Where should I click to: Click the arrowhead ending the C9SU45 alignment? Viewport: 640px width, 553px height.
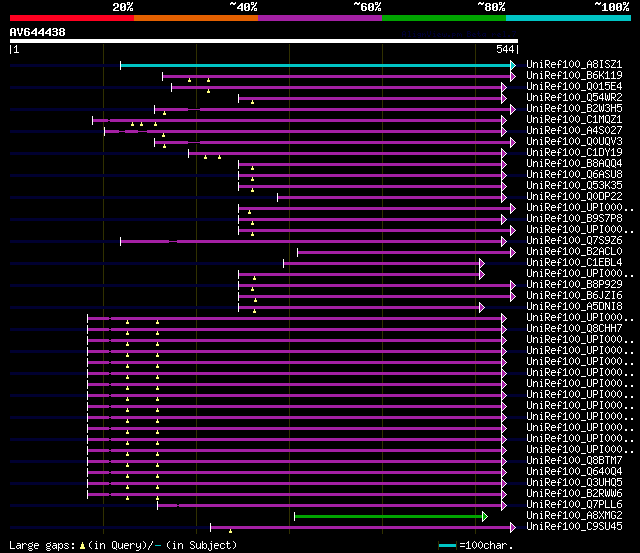coord(513,528)
